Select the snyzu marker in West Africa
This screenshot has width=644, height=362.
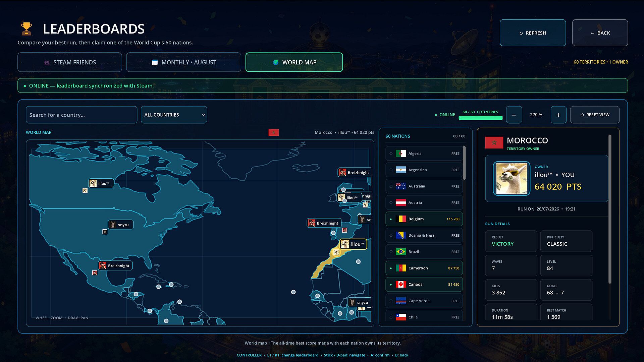(x=359, y=302)
